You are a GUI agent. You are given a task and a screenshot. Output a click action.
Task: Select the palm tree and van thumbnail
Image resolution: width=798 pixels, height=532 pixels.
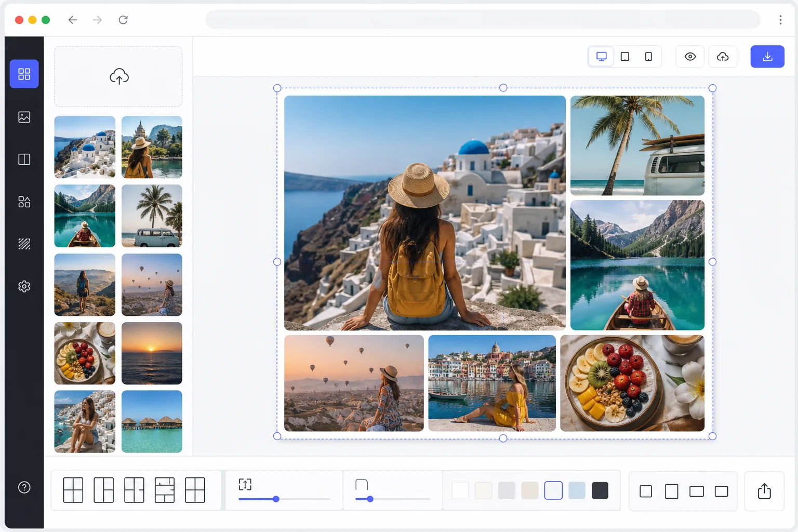coord(152,216)
